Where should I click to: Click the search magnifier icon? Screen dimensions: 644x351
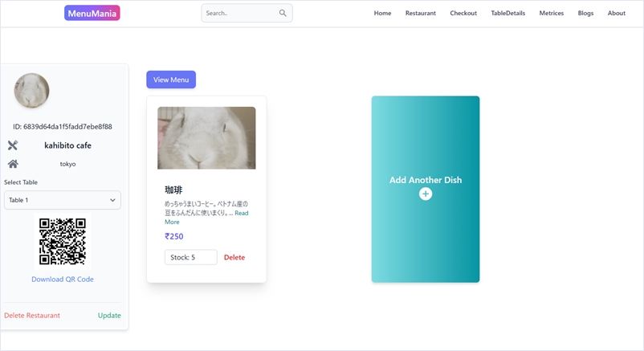coord(283,13)
